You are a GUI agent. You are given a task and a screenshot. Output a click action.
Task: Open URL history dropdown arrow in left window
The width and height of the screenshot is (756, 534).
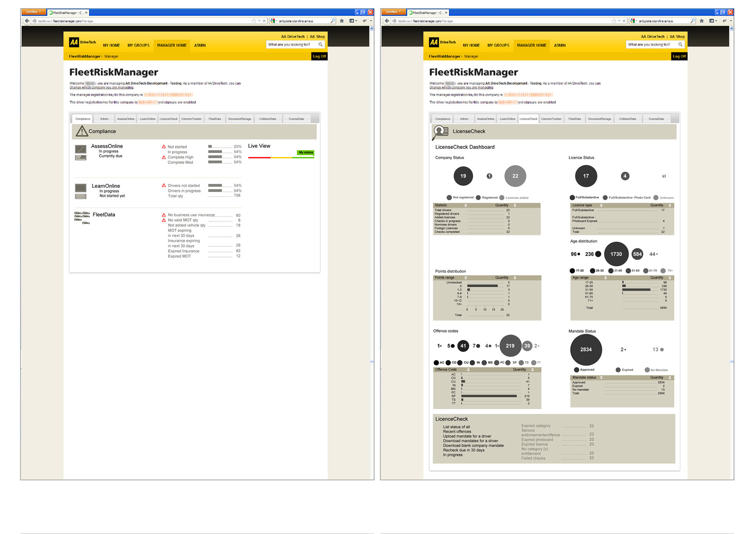pos(259,21)
